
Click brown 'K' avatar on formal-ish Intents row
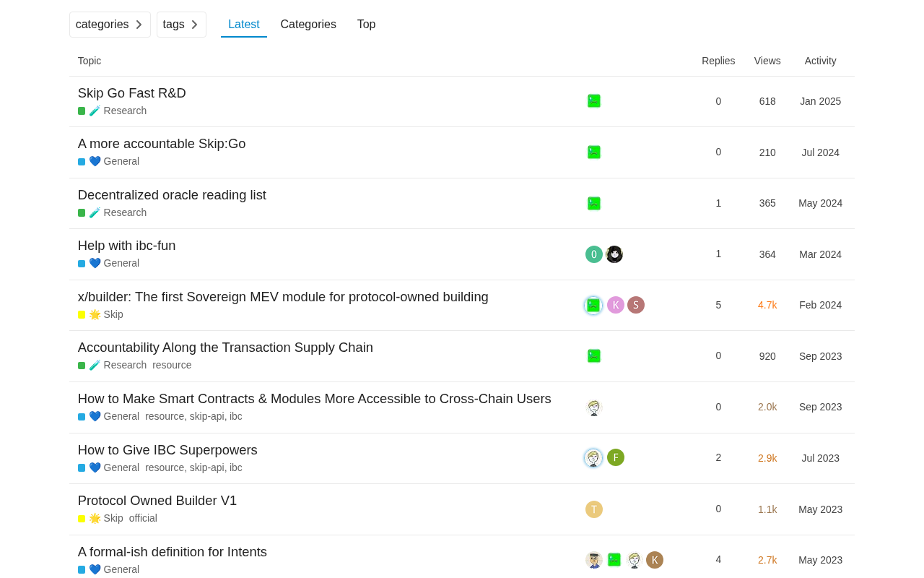click(655, 560)
